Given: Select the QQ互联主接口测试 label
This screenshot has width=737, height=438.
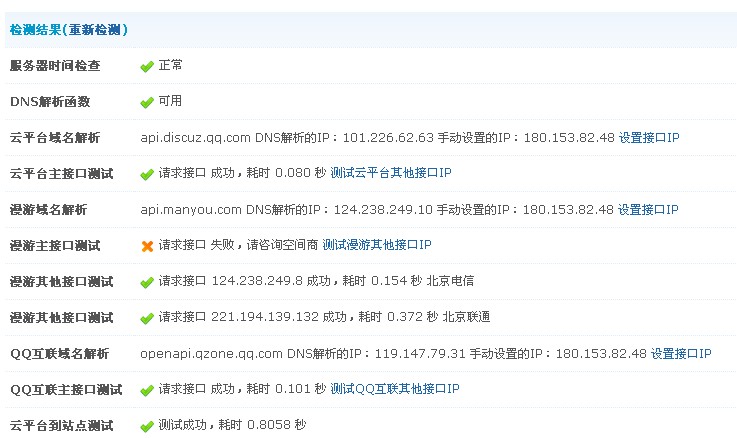Looking at the screenshot, I should point(66,390).
